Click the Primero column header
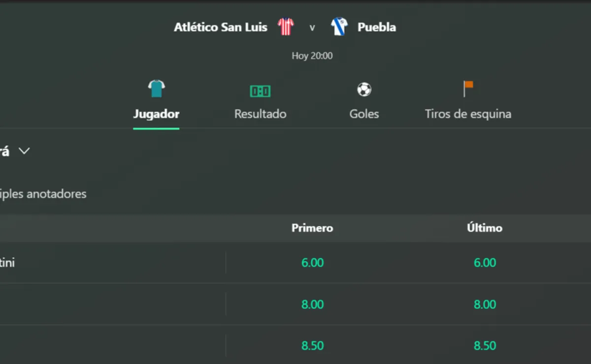 (312, 228)
